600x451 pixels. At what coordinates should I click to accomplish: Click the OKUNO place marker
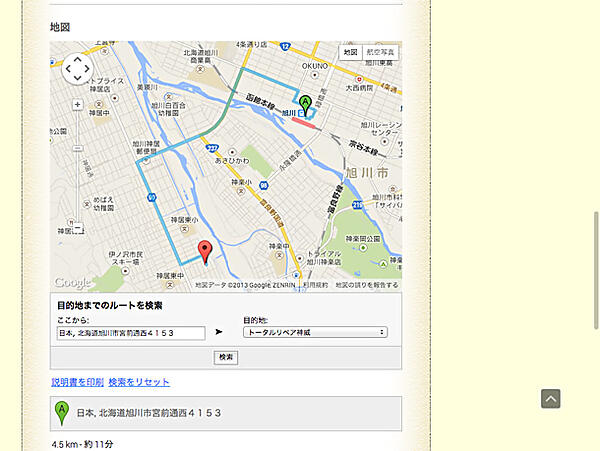[x=315, y=75]
